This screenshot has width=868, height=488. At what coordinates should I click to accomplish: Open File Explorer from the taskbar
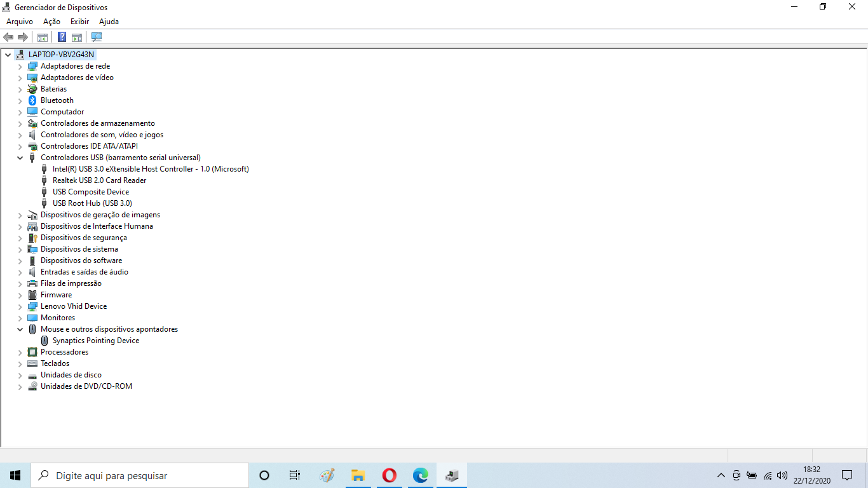358,475
